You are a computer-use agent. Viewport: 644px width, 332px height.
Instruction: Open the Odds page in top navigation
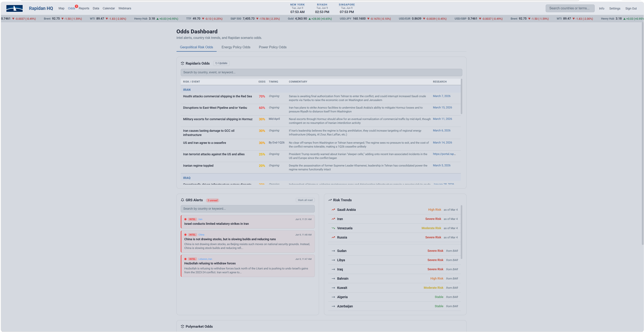point(72,8)
